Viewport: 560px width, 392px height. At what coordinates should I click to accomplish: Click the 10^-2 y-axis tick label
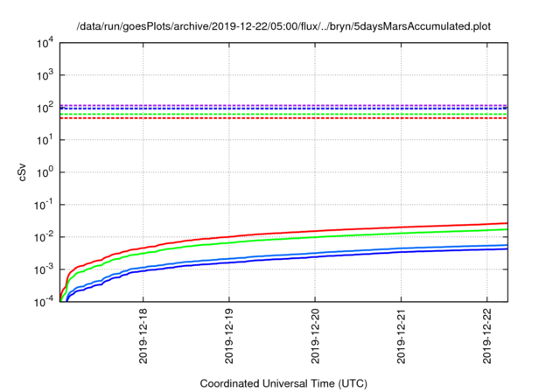(44, 237)
